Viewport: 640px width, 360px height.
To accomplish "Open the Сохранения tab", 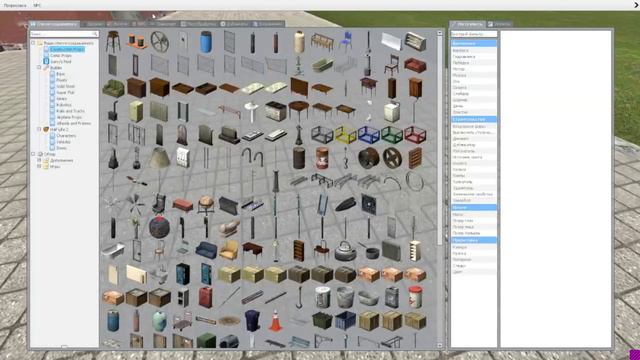I will click(x=268, y=24).
